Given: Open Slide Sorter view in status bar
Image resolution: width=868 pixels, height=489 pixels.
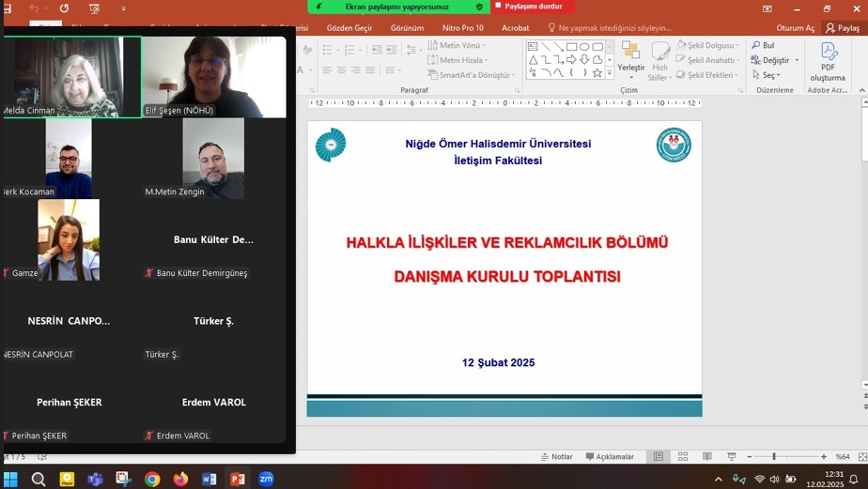Looking at the screenshot, I should pos(683,457).
